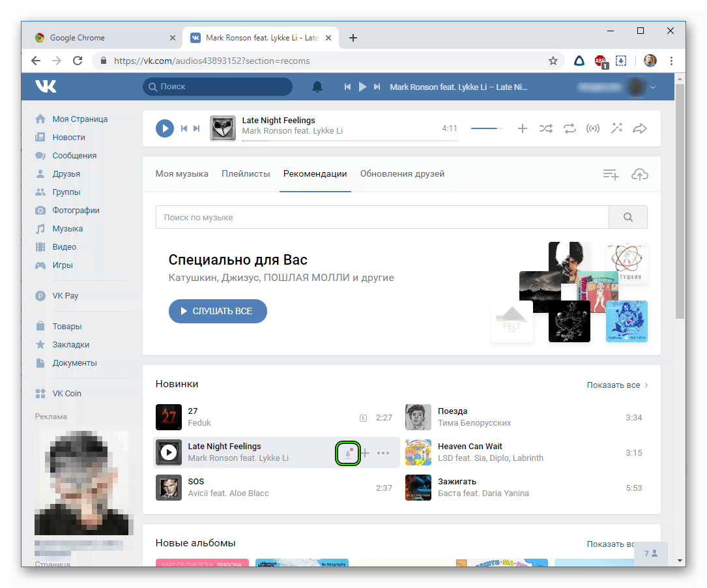
Task: Go to next track in audio player
Action: coord(196,128)
